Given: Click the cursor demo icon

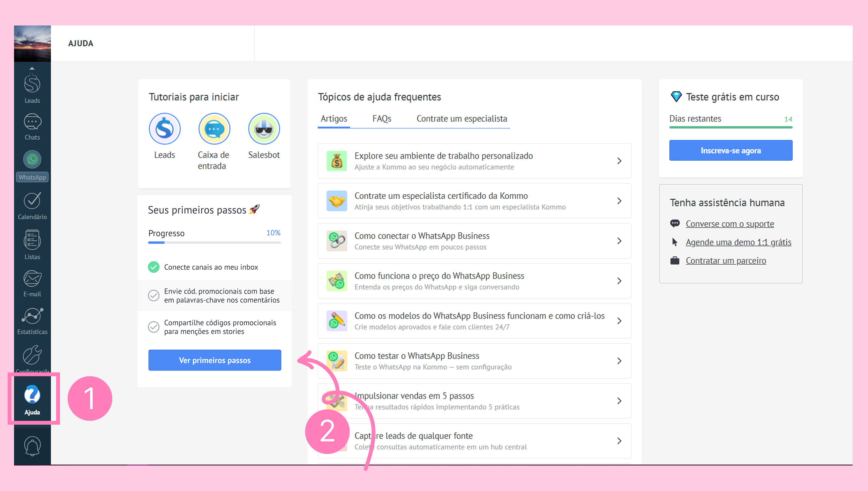Looking at the screenshot, I should (x=675, y=242).
